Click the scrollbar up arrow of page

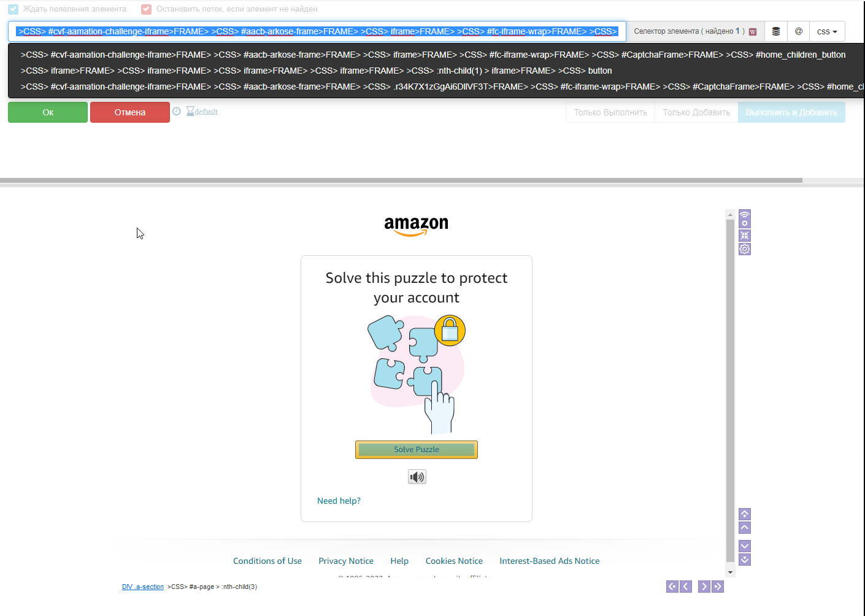click(x=730, y=214)
